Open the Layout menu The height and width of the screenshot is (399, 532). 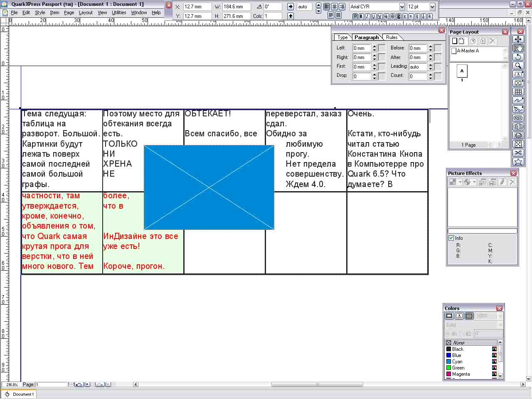[x=86, y=12]
